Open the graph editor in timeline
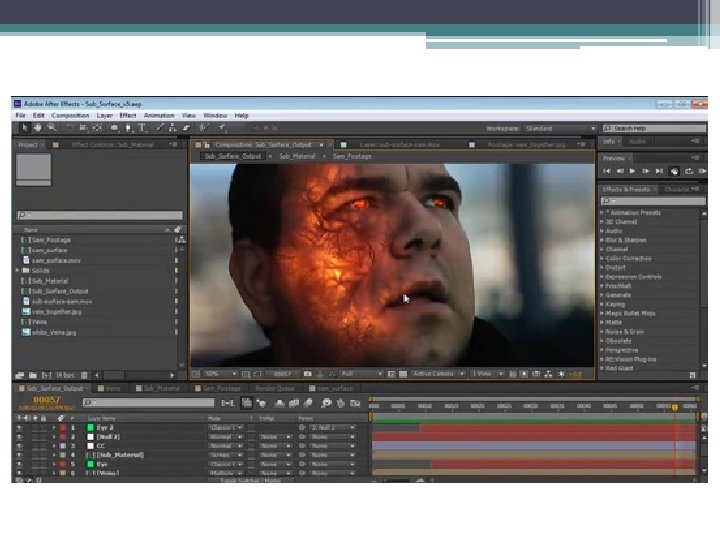Viewport: 720px width, 540px height. [355, 403]
